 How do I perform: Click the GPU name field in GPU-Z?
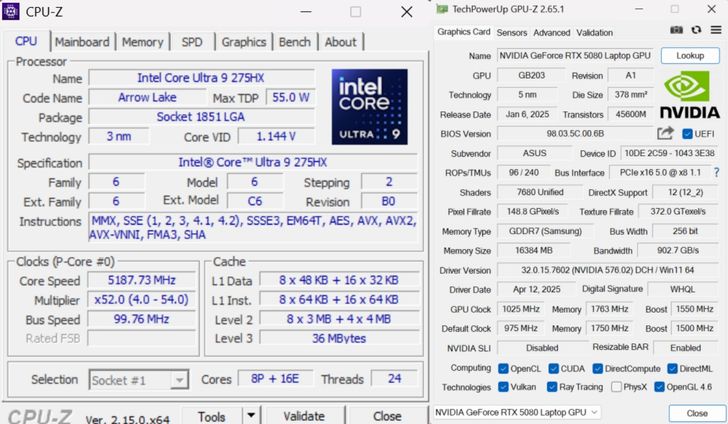pyautogui.click(x=575, y=56)
